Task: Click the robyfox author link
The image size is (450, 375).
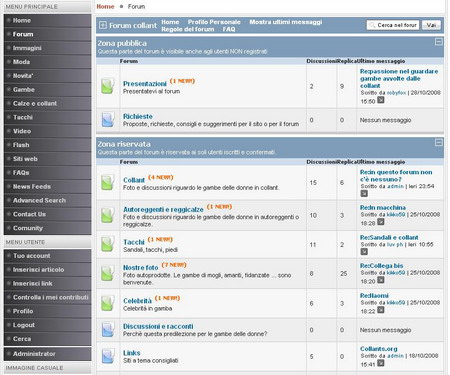Action: coord(396,93)
